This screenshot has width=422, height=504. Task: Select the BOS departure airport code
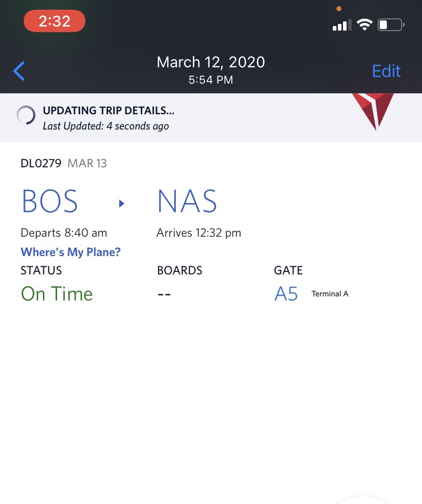pos(49,201)
